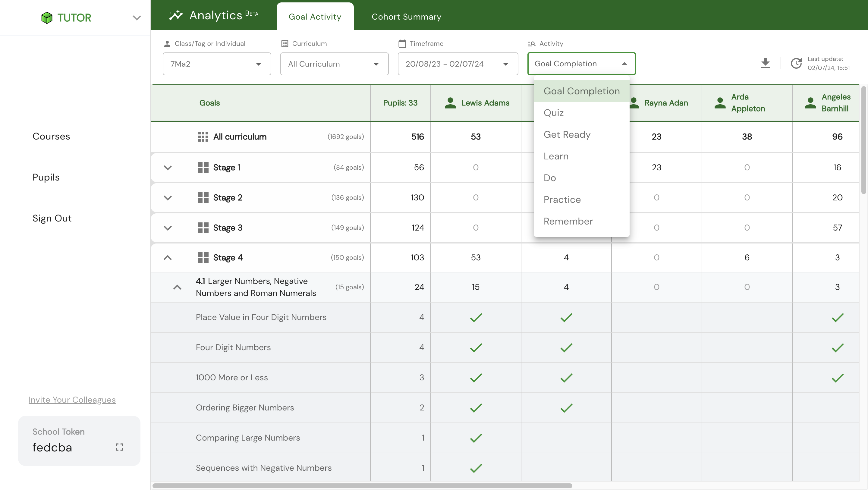Click the Analytics chart logo icon
The image size is (868, 490).
click(x=175, y=15)
